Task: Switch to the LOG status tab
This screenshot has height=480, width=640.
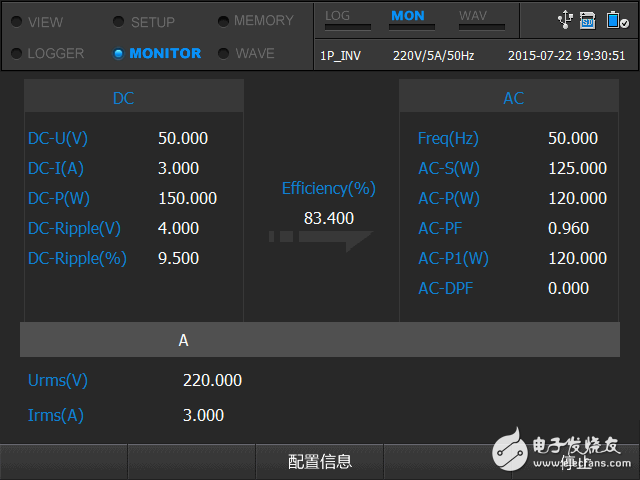Action: pos(338,16)
